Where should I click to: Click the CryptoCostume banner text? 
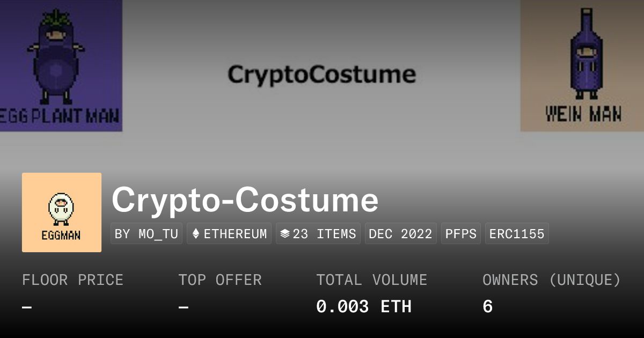coord(321,75)
